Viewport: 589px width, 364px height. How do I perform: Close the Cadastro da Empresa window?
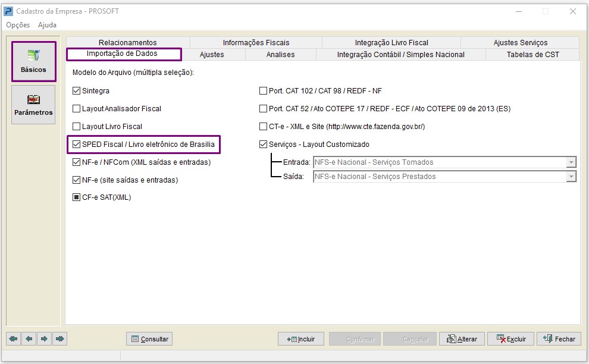coord(572,11)
